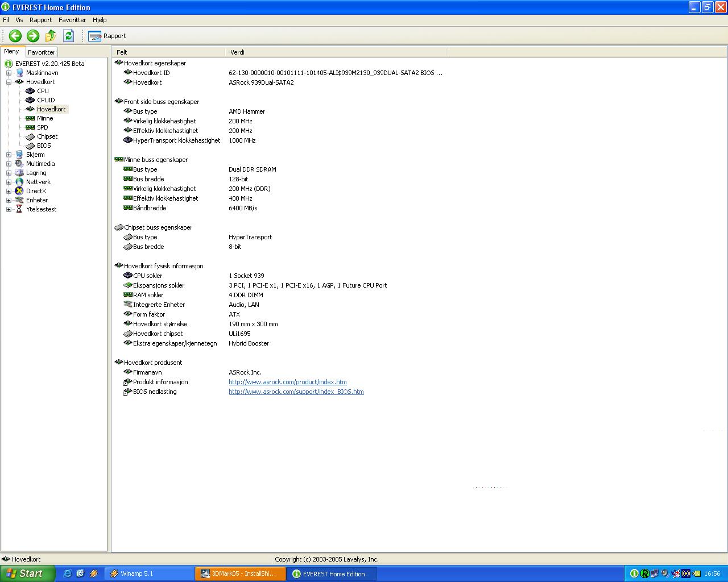Expand the Lagring tree node
This screenshot has height=582, width=728.
pyautogui.click(x=9, y=173)
